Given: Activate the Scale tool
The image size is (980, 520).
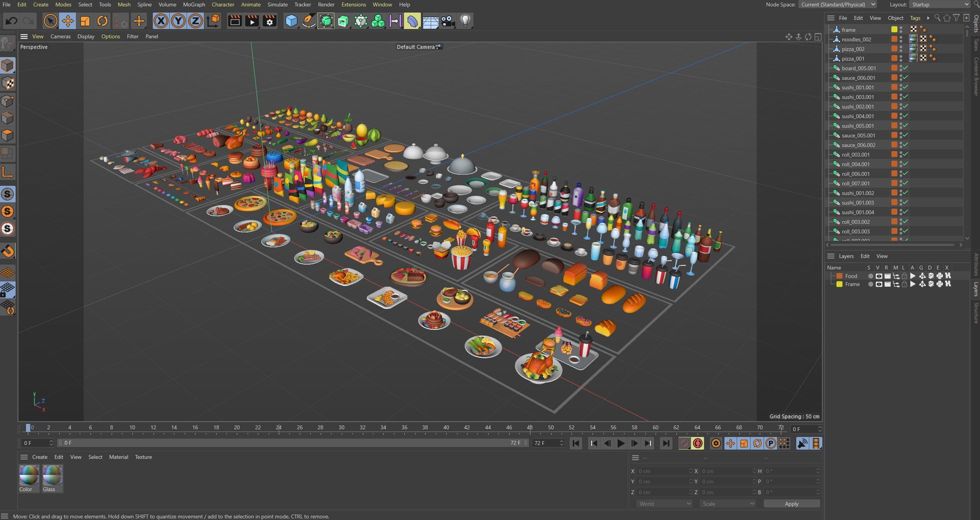Looking at the screenshot, I should tap(85, 21).
